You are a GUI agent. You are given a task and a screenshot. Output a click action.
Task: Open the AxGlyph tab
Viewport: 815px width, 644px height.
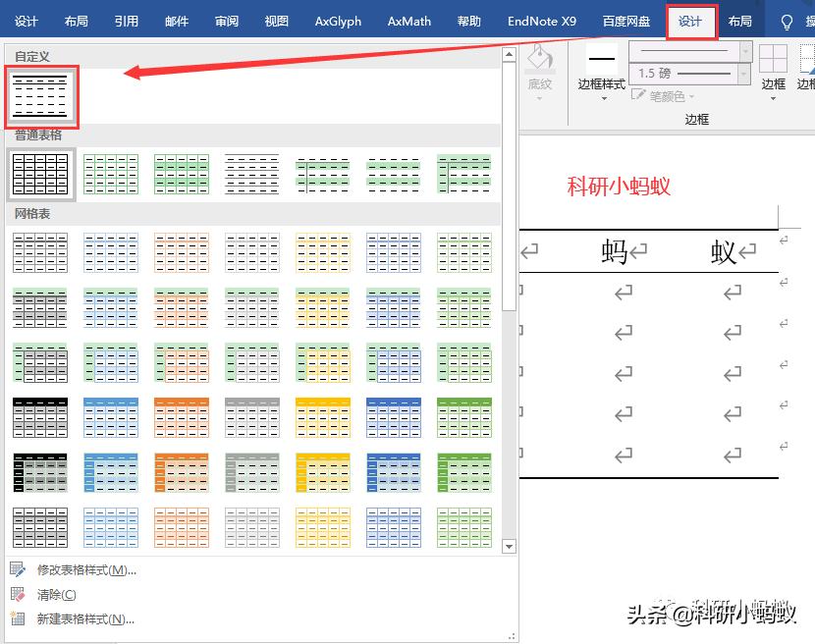point(338,22)
